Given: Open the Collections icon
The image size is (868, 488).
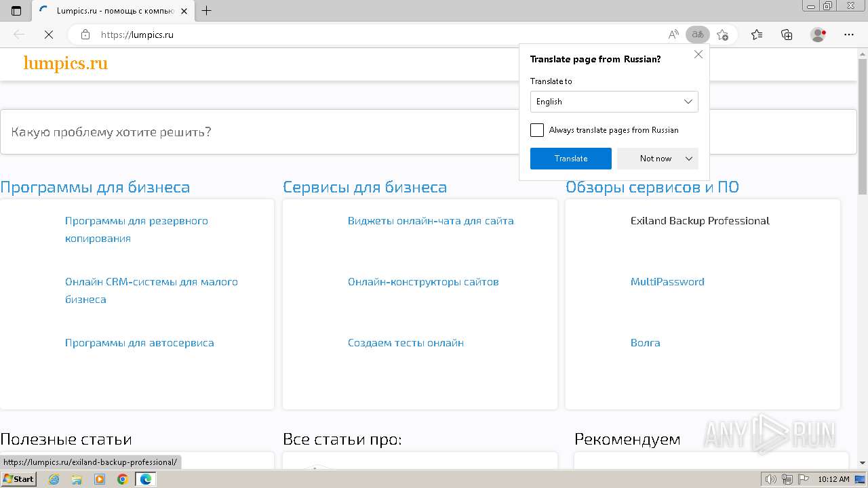Looking at the screenshot, I should tap(787, 35).
